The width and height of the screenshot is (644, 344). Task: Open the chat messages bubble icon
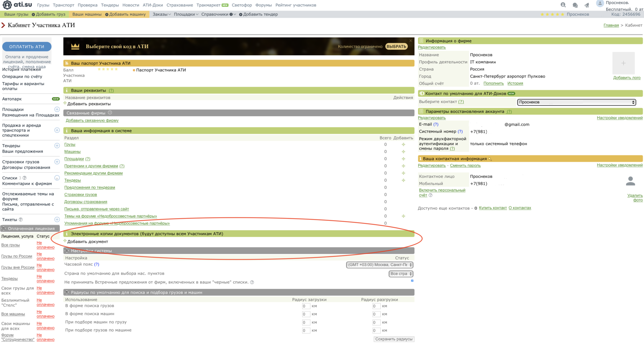click(x=575, y=5)
